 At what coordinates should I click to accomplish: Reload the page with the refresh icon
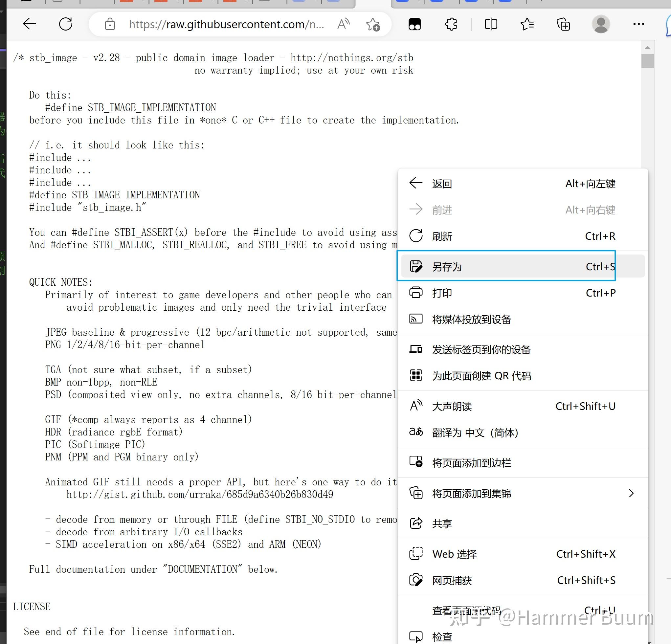[66, 24]
